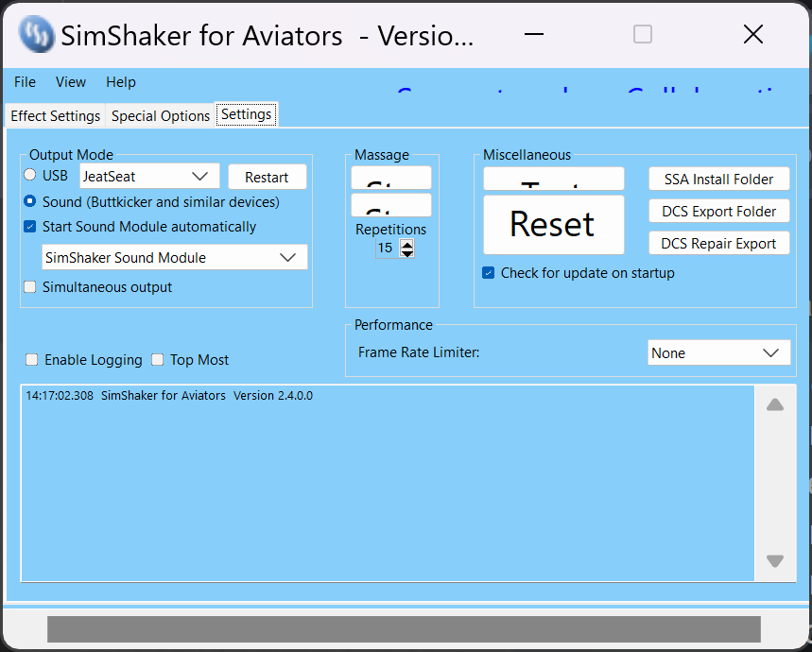The width and height of the screenshot is (812, 652).
Task: Click the cut-off button above Reset
Action: point(554,179)
